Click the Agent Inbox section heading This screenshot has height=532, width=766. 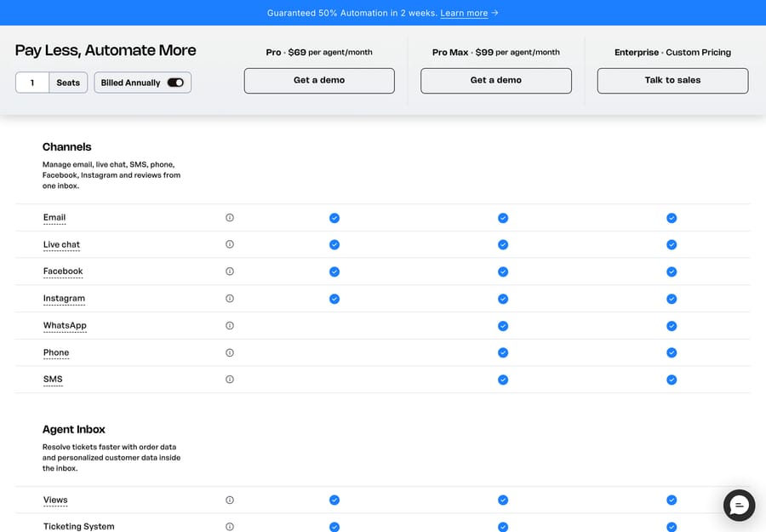point(74,429)
